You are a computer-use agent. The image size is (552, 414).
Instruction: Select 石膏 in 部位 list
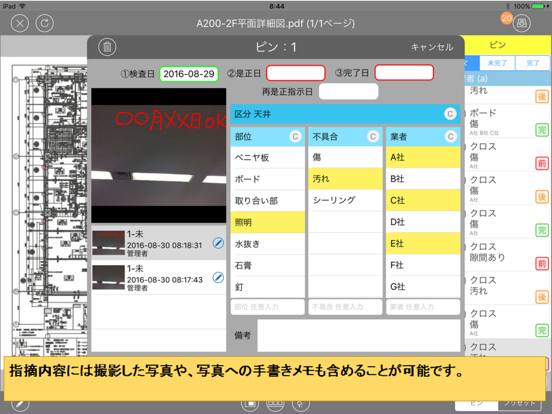268,265
